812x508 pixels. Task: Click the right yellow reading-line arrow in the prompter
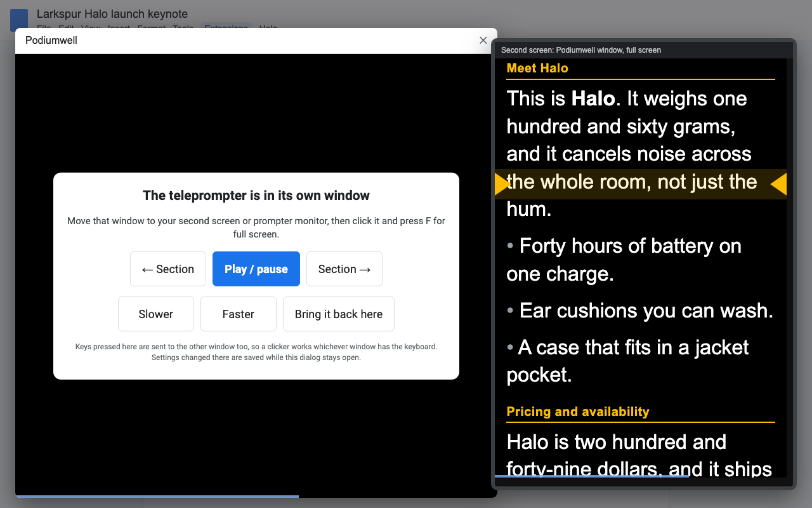778,184
